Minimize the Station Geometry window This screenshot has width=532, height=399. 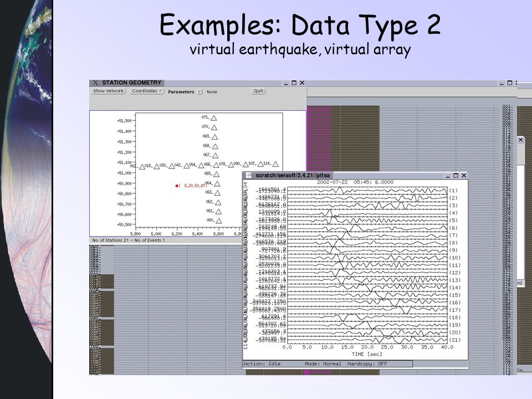286,83
